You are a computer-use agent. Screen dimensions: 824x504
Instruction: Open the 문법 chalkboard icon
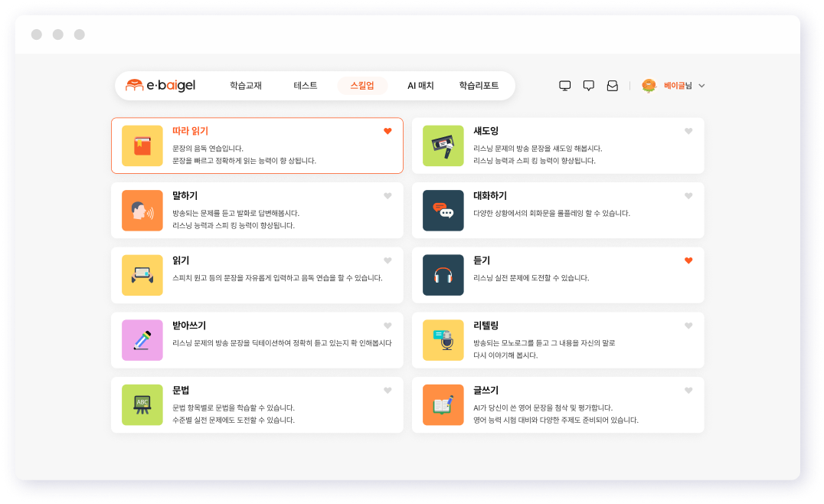[142, 404]
